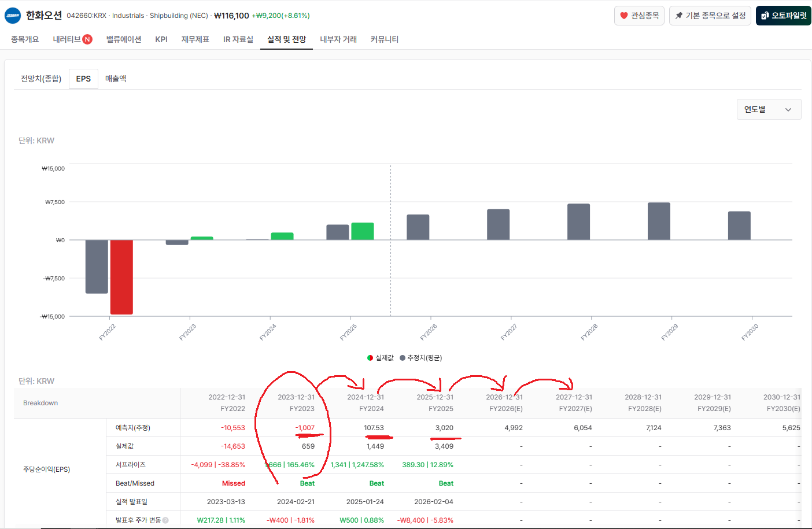Click the chevron on the 연도별 selector
The height and width of the screenshot is (529, 812).
click(x=788, y=110)
